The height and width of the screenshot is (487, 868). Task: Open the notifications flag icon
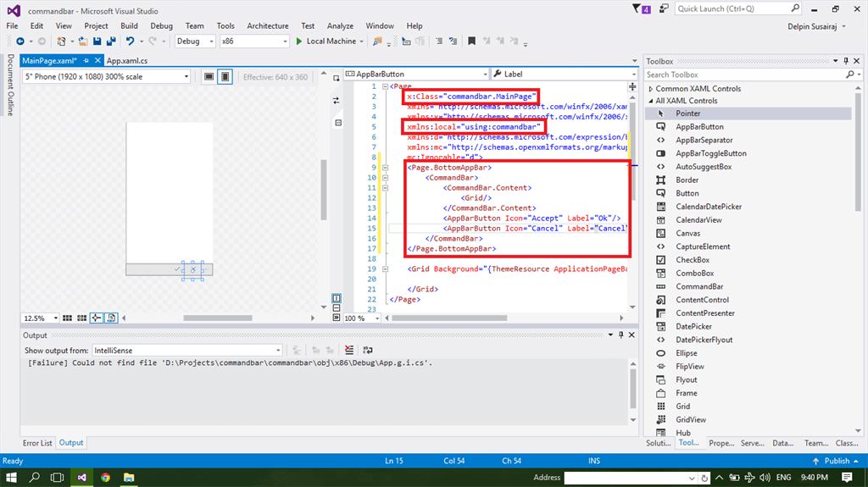pos(637,8)
